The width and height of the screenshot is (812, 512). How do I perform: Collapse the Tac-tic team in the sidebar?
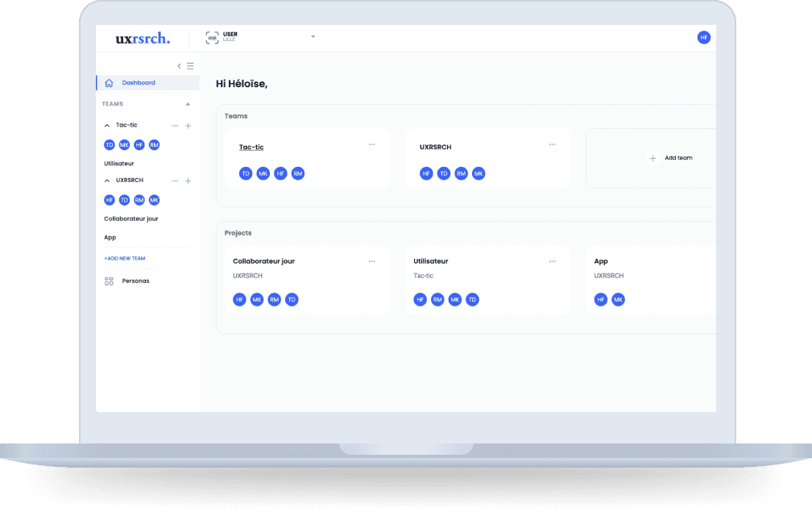point(107,125)
